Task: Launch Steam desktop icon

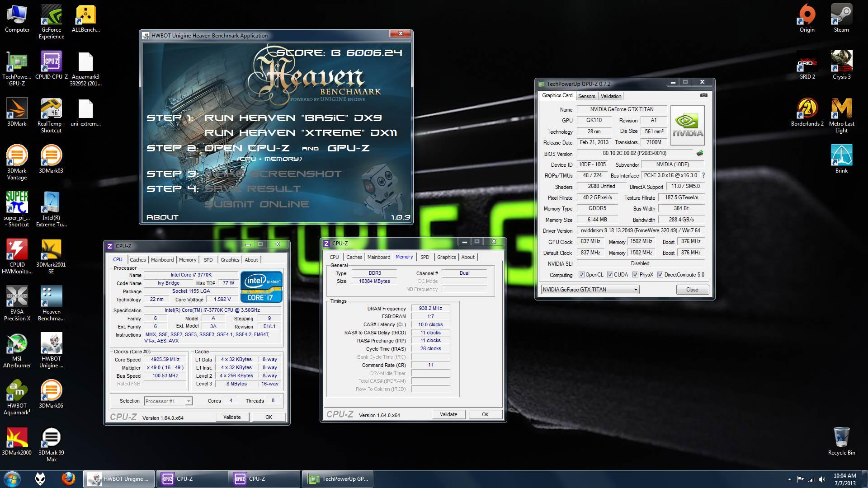Action: [x=841, y=19]
